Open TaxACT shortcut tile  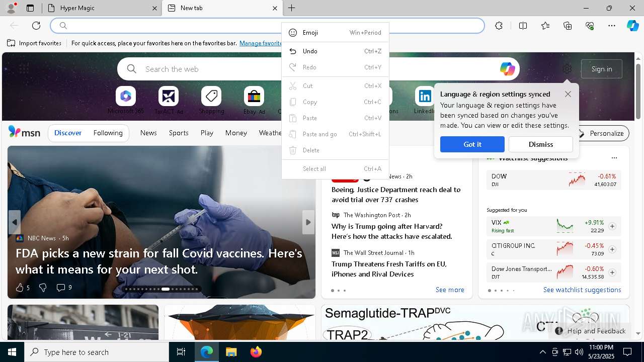(169, 100)
